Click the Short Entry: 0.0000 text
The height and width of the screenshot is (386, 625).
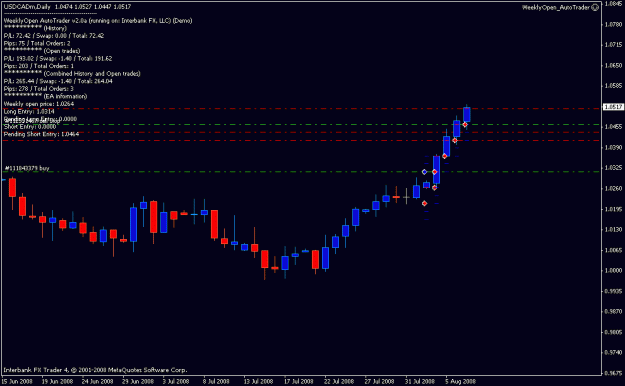click(x=30, y=127)
